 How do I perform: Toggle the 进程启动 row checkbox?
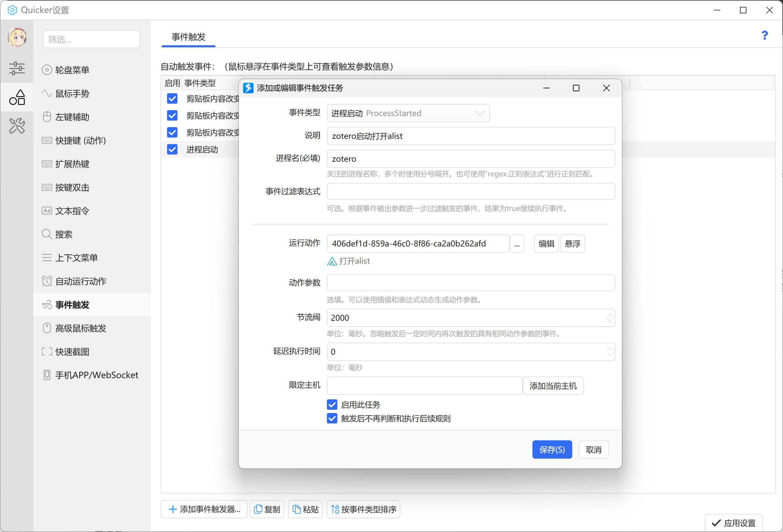172,149
